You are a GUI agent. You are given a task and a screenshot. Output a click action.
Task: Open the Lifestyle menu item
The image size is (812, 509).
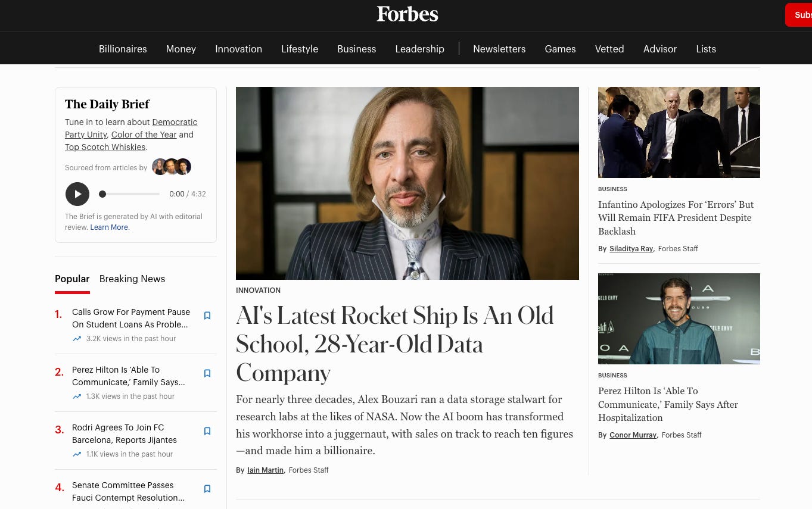tap(300, 49)
